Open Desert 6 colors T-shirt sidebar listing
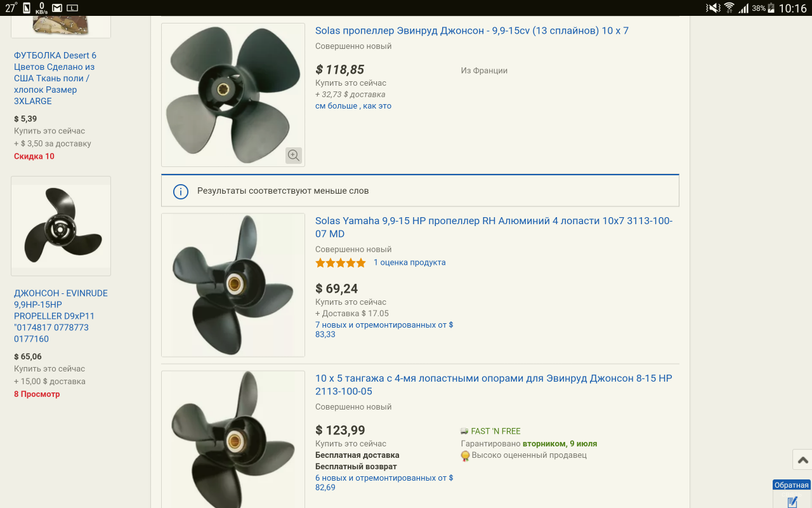The image size is (812, 508). tap(55, 78)
